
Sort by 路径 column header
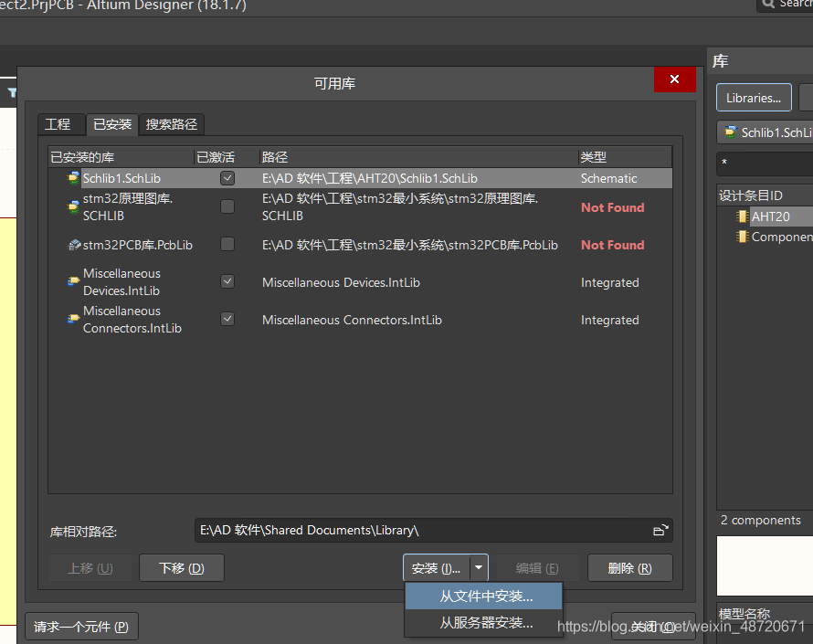click(x=418, y=157)
